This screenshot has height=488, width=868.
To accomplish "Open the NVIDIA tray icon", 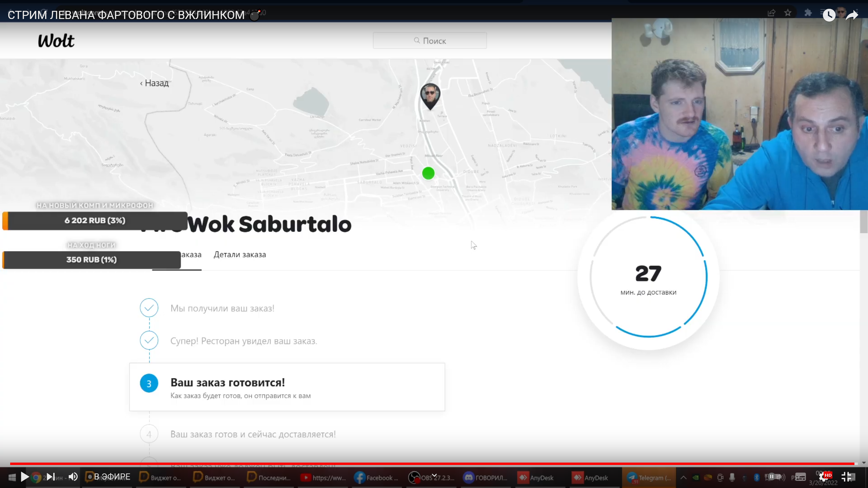I will [695, 477].
